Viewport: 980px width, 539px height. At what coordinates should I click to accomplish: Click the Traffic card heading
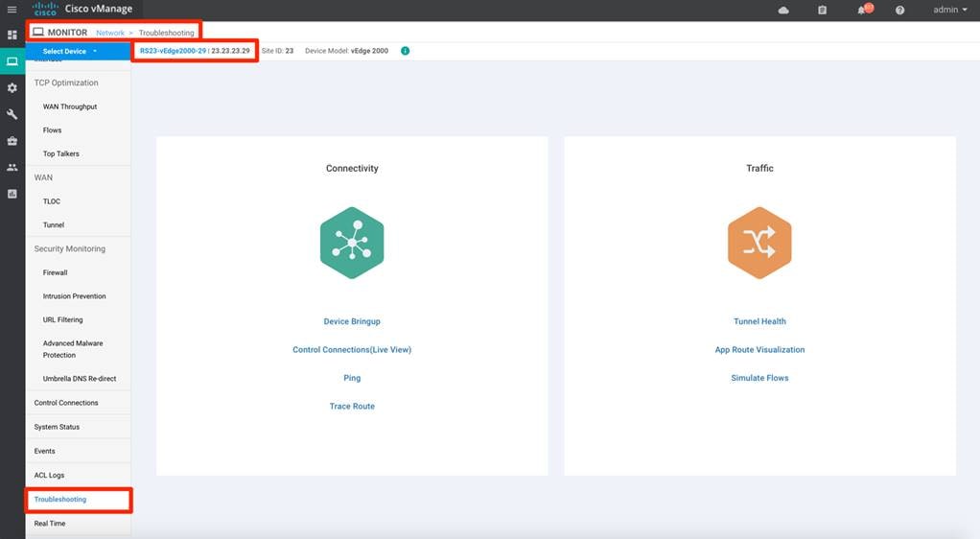(x=759, y=168)
